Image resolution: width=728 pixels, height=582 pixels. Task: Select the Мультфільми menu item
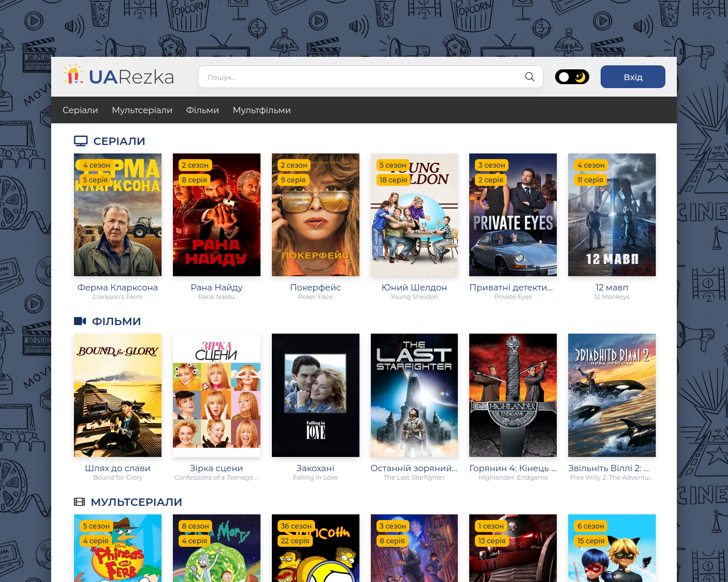[x=262, y=110]
